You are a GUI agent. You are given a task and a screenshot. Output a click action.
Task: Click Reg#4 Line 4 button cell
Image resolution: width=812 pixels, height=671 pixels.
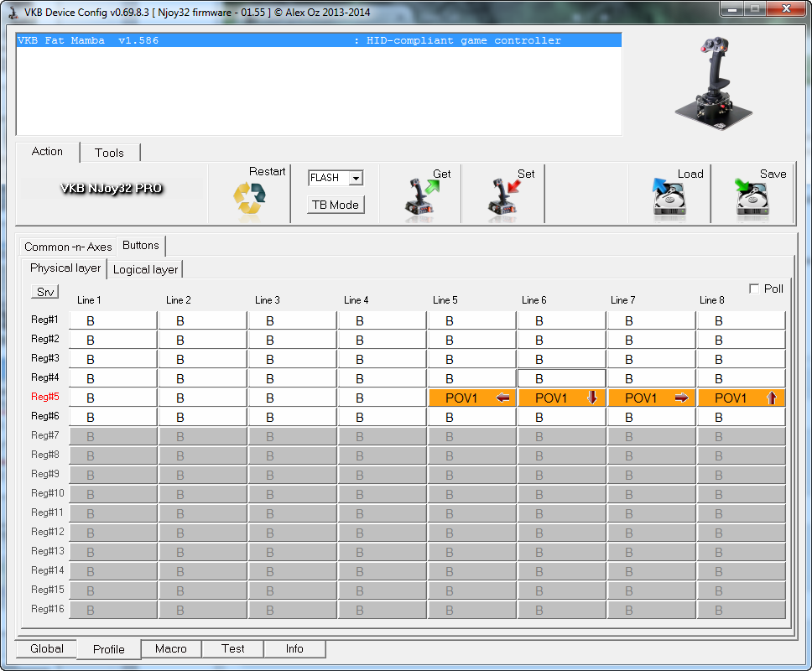point(383,378)
